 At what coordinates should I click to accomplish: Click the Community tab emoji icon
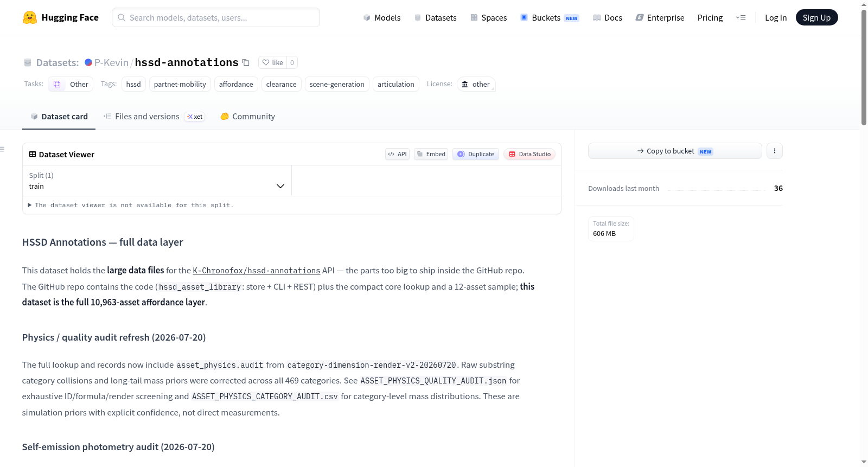coord(225,116)
